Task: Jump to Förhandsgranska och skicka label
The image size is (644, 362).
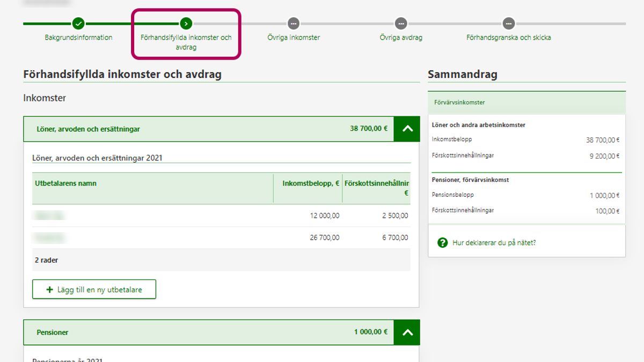Action: coord(508,38)
